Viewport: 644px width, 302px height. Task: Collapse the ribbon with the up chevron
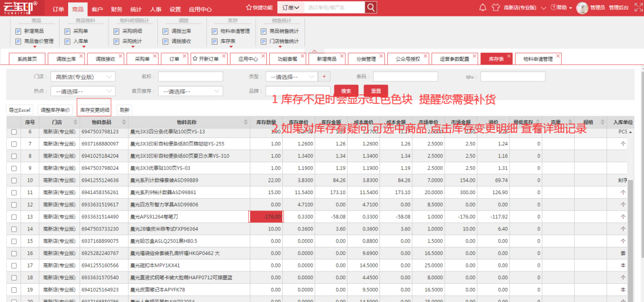[x=315, y=51]
